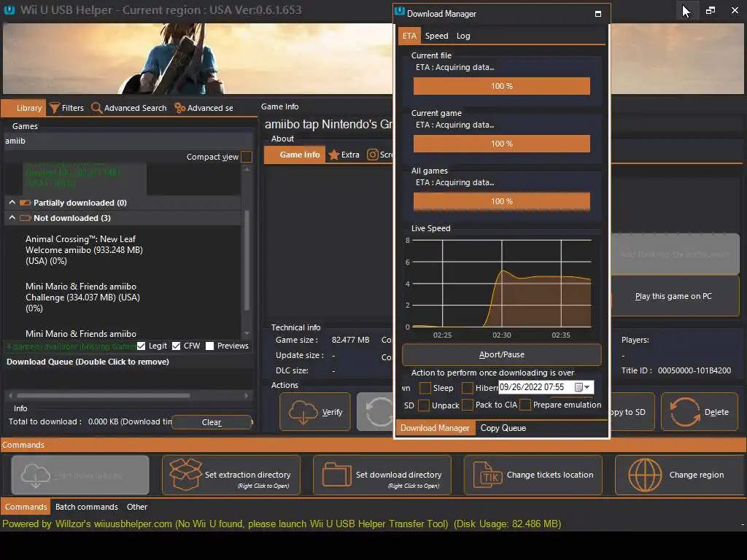This screenshot has height=560, width=747.
Task: Enable Sleep after downloading
Action: click(x=425, y=388)
